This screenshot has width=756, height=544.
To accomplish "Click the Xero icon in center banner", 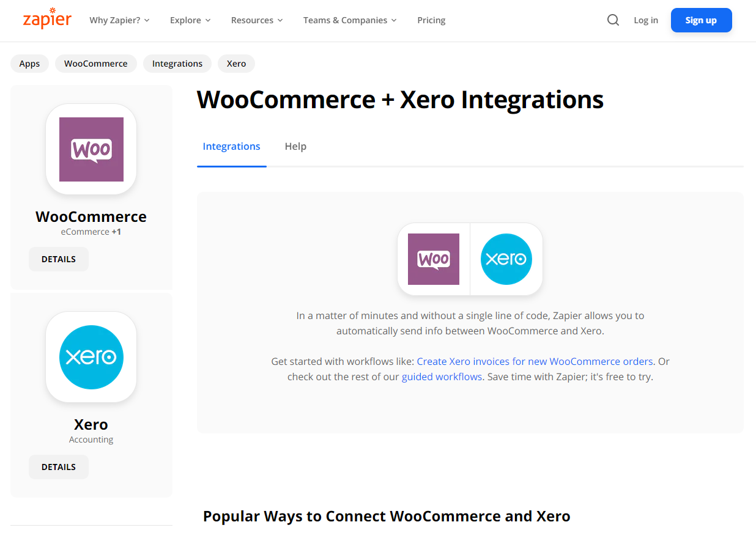I will pos(506,259).
